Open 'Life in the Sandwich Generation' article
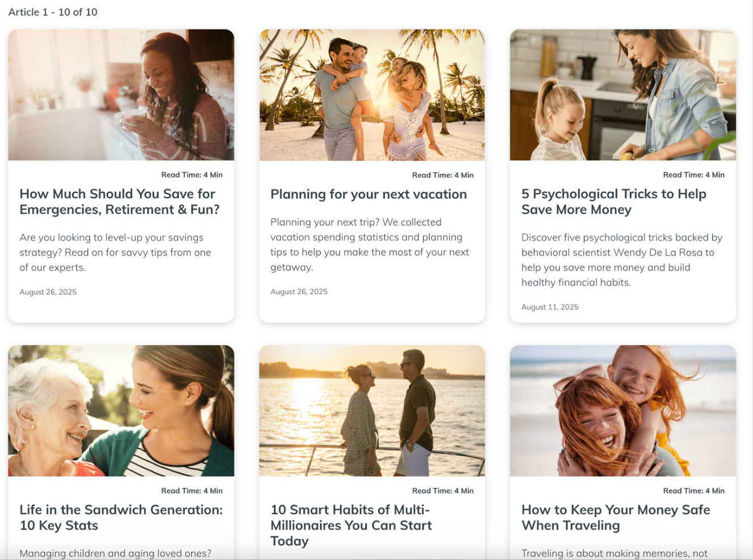This screenshot has height=560, width=753. pos(121,517)
